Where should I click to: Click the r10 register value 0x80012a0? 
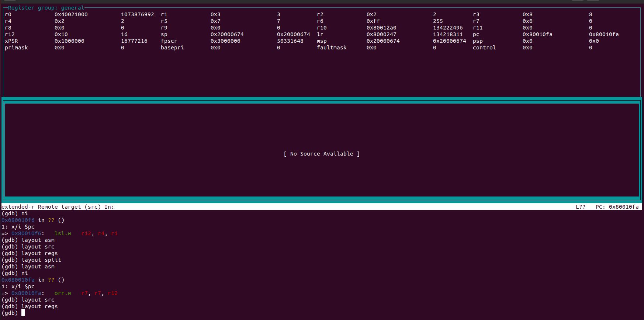pyautogui.click(x=381, y=28)
